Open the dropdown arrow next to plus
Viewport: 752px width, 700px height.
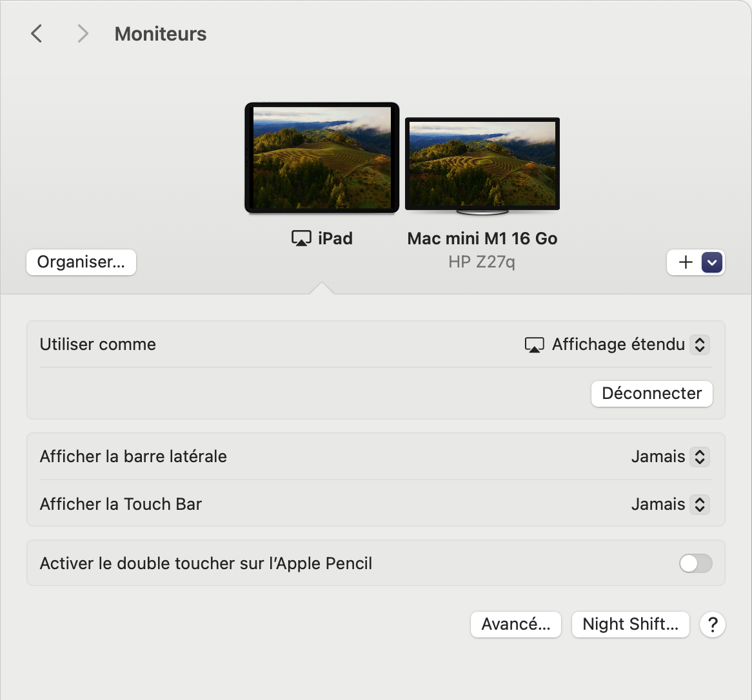(x=712, y=262)
